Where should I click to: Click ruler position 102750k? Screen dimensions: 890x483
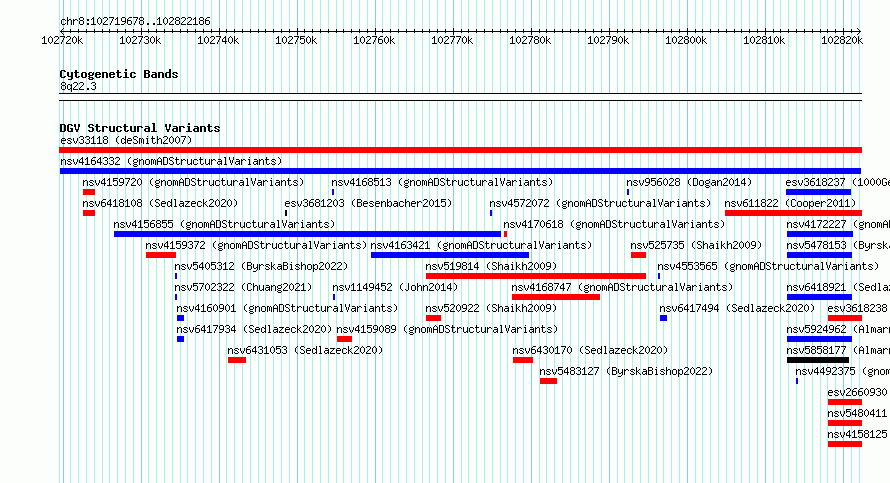(296, 40)
